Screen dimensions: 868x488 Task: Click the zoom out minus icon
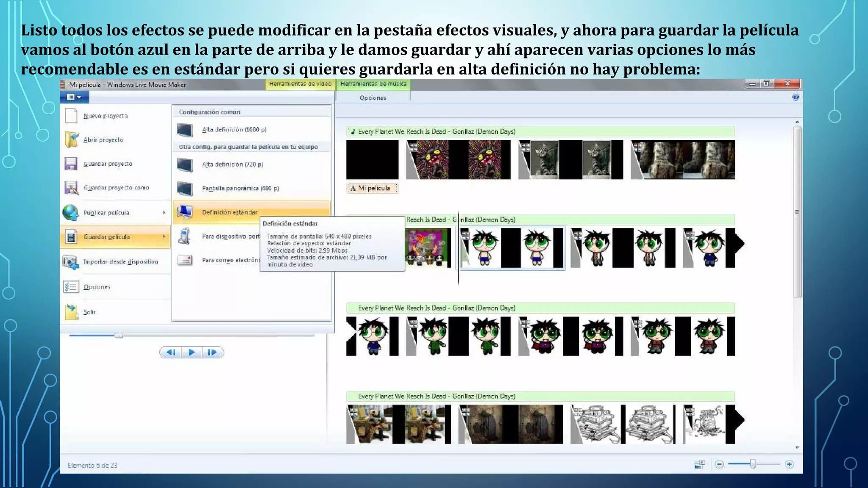click(719, 464)
